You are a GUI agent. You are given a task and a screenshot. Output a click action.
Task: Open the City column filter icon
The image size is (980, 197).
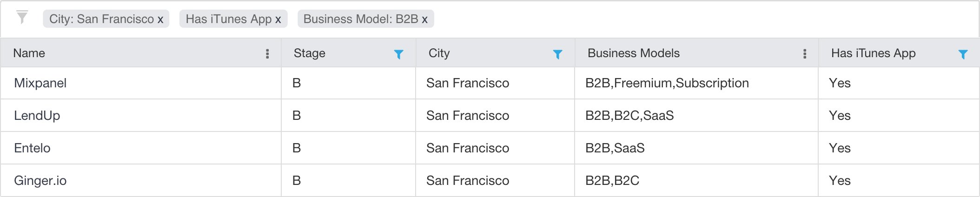[x=557, y=54]
